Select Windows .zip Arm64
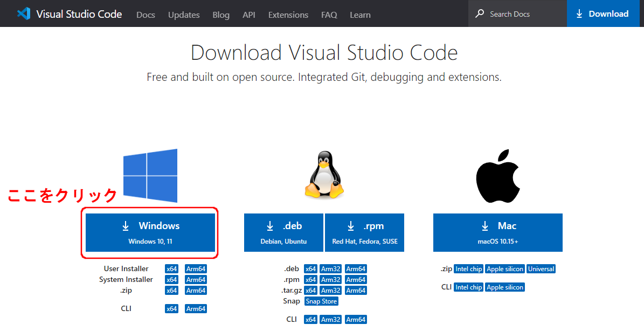Image resolution: width=644 pixels, height=331 pixels. [x=196, y=291]
